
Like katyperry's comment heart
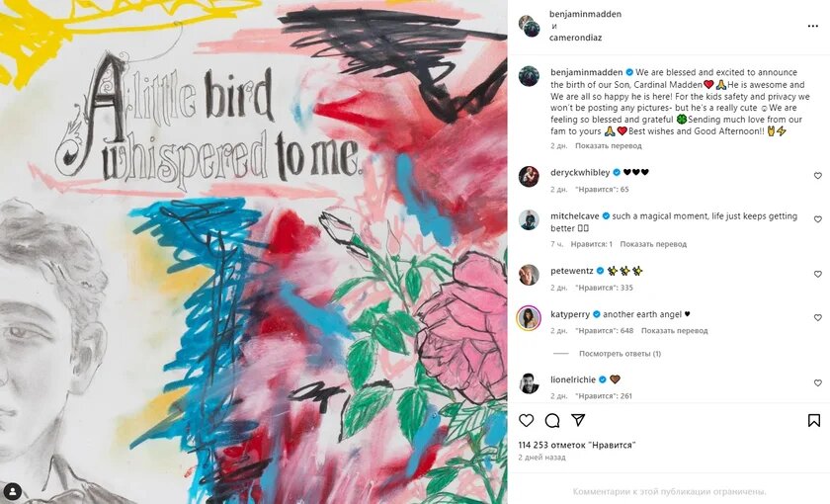(x=818, y=317)
